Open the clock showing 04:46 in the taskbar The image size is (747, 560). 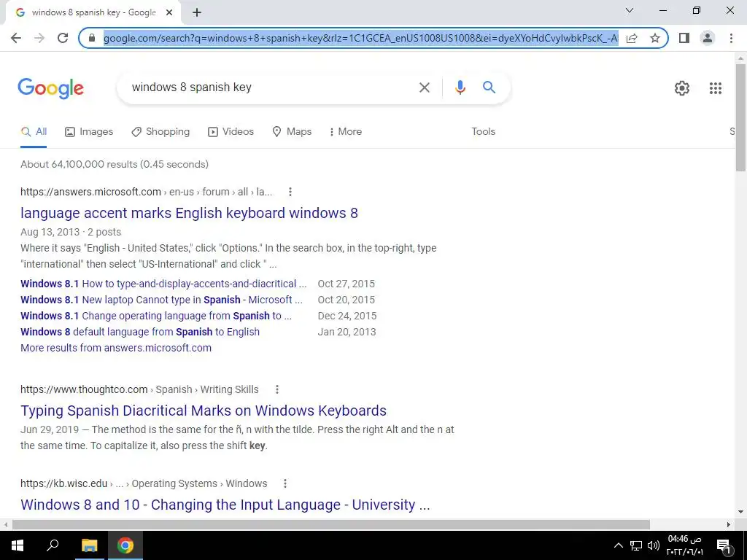684,545
